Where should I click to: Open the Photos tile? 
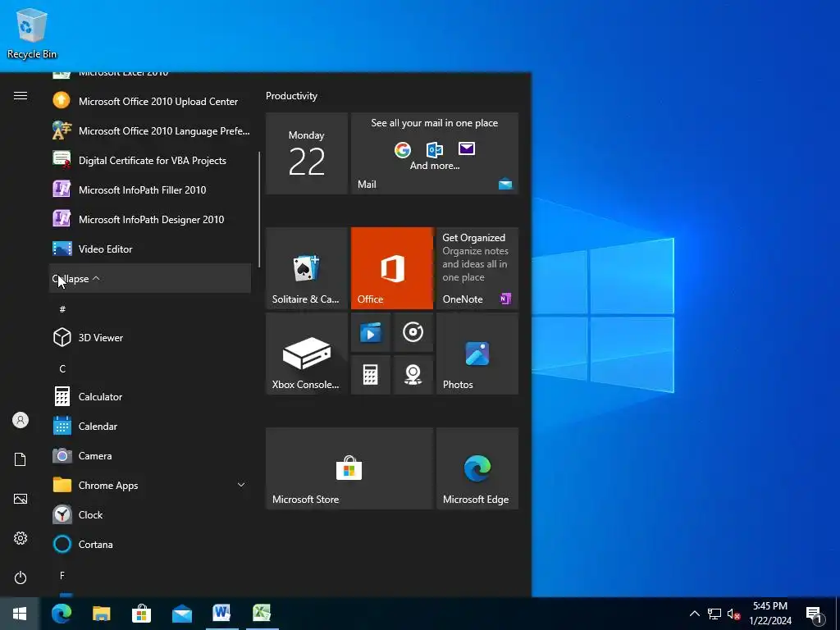coord(477,354)
